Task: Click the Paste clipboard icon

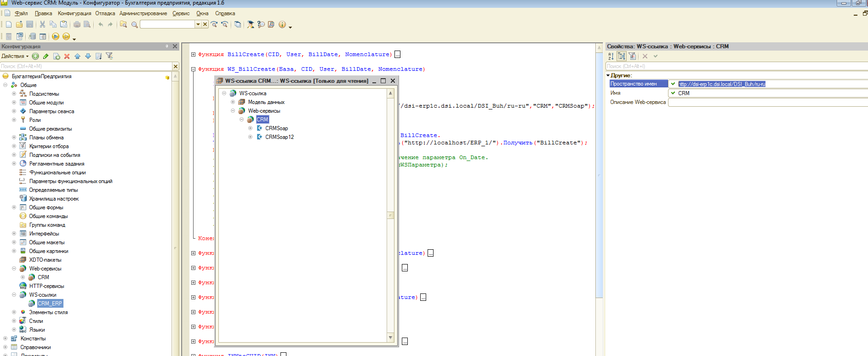Action: [64, 24]
